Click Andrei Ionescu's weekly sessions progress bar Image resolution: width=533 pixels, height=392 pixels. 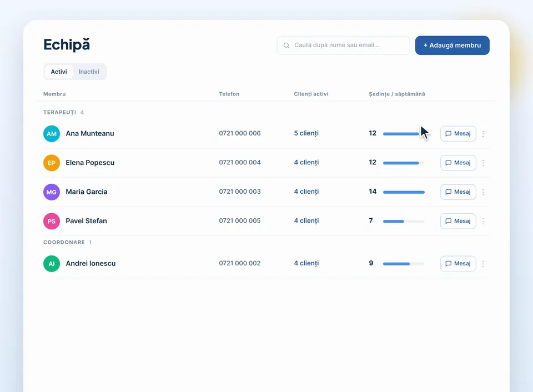[x=404, y=264]
